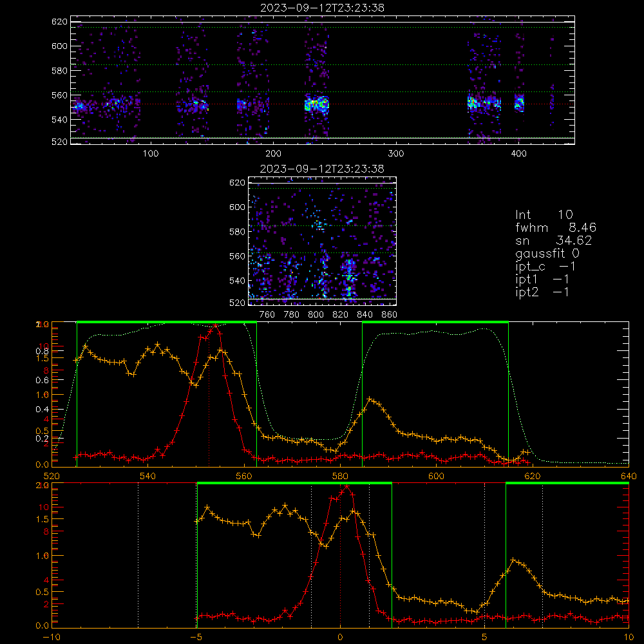Click x-axis label 760 on middle image

click(267, 315)
